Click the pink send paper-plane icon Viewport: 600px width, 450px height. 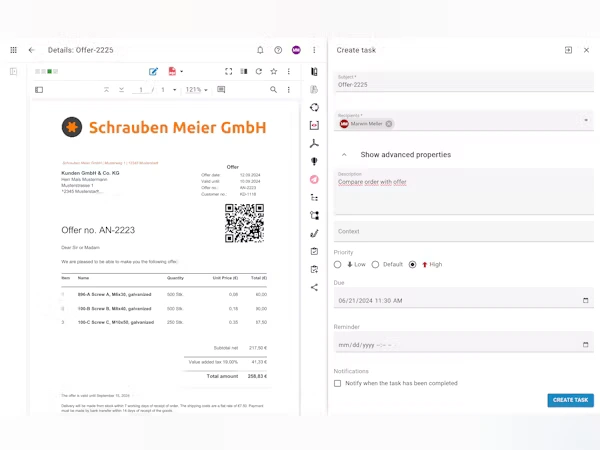[x=314, y=179]
